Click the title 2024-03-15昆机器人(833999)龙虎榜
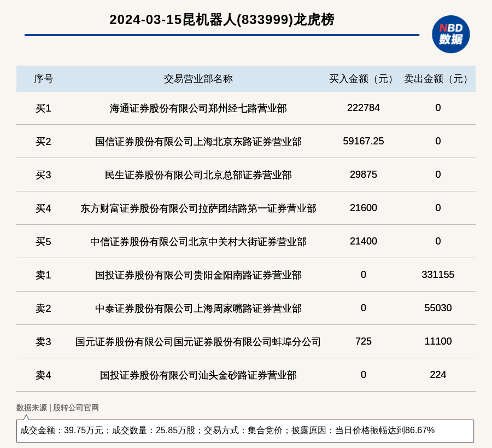 222,20
